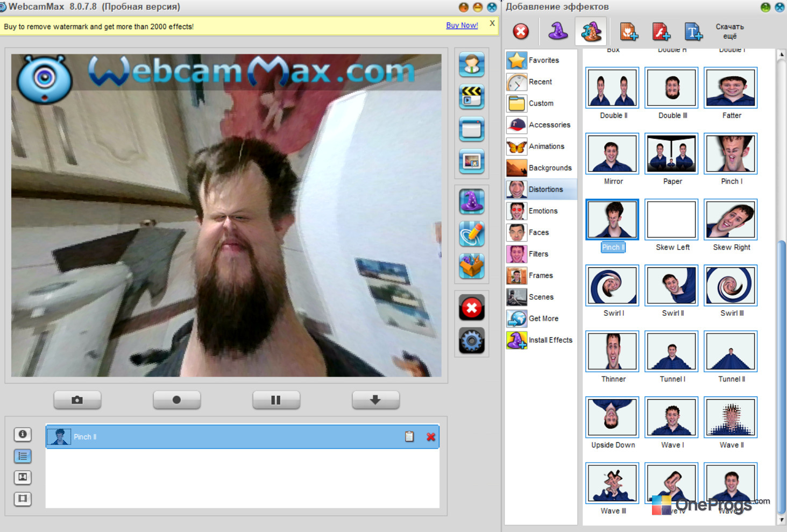Viewport: 787px width, 532px height.
Task: Select the movie clip source icon
Action: pos(472,97)
